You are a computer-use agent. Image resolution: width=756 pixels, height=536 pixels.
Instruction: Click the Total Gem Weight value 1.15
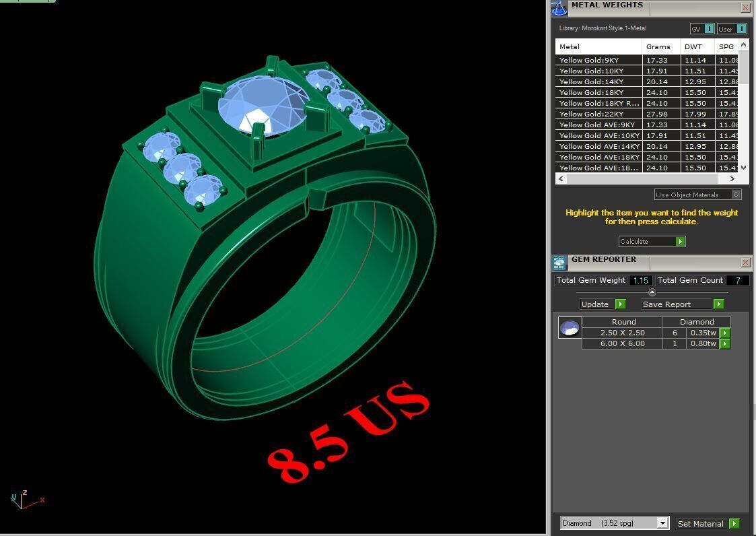coord(640,280)
